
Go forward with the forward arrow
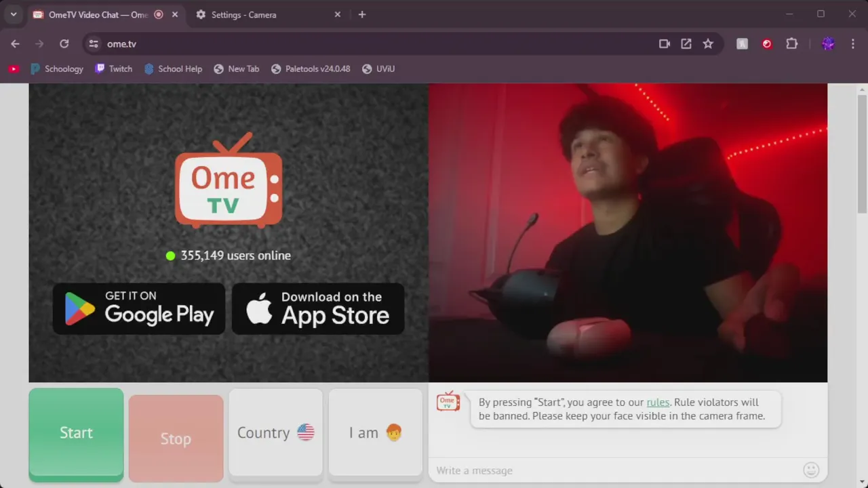coord(39,43)
